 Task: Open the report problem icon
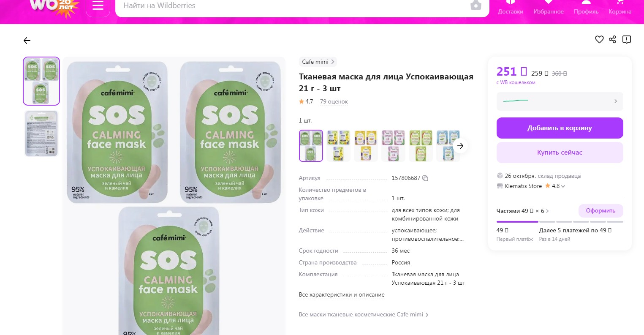coord(627,40)
